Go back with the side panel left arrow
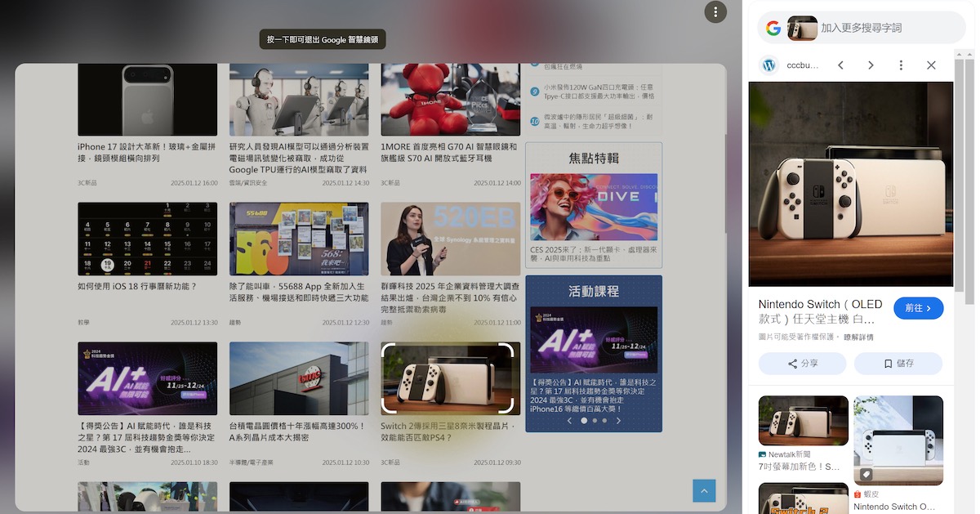 coord(840,65)
